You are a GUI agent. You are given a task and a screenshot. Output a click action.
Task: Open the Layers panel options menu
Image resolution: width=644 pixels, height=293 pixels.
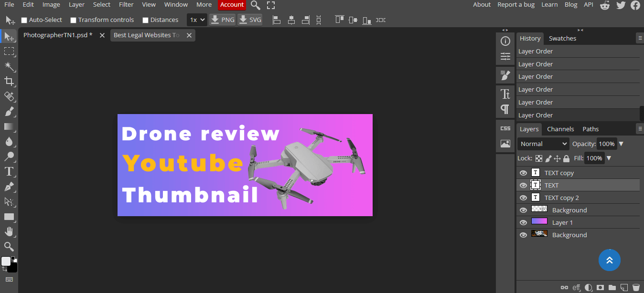coord(640,129)
